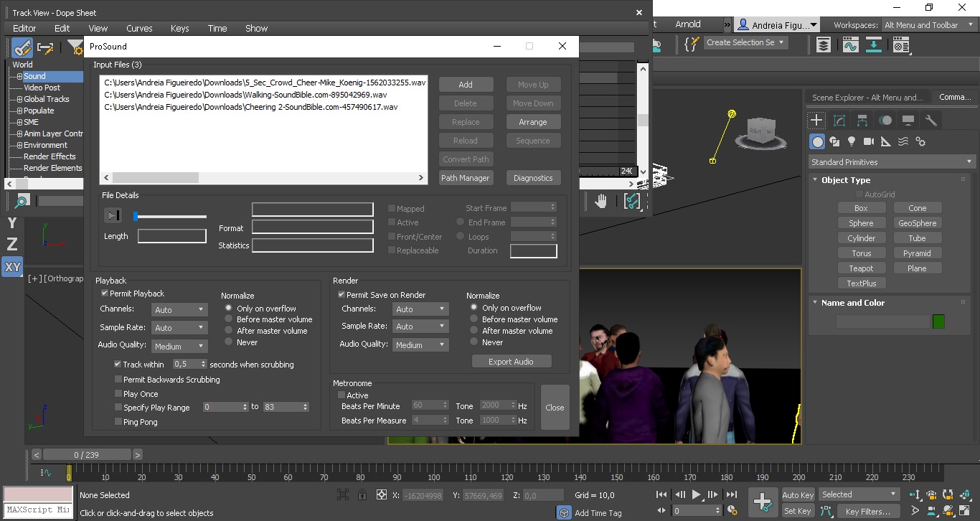
Task: Click the 0 / 239 time slider
Action: (87, 455)
